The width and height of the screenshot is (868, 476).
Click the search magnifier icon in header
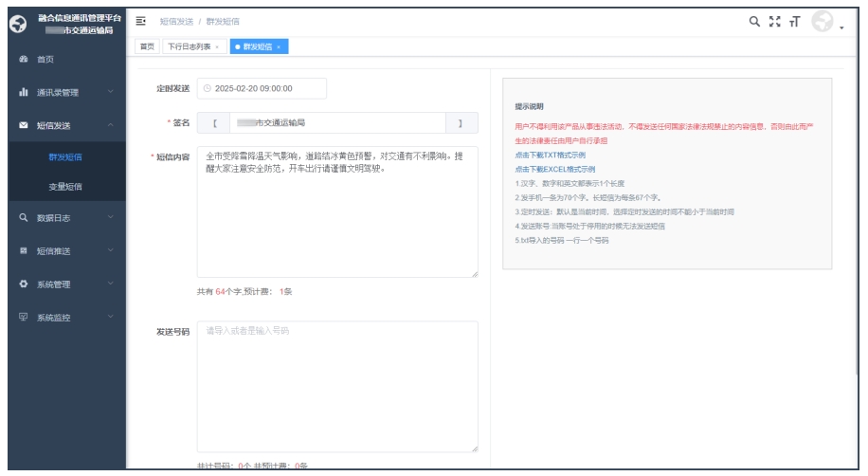point(754,21)
